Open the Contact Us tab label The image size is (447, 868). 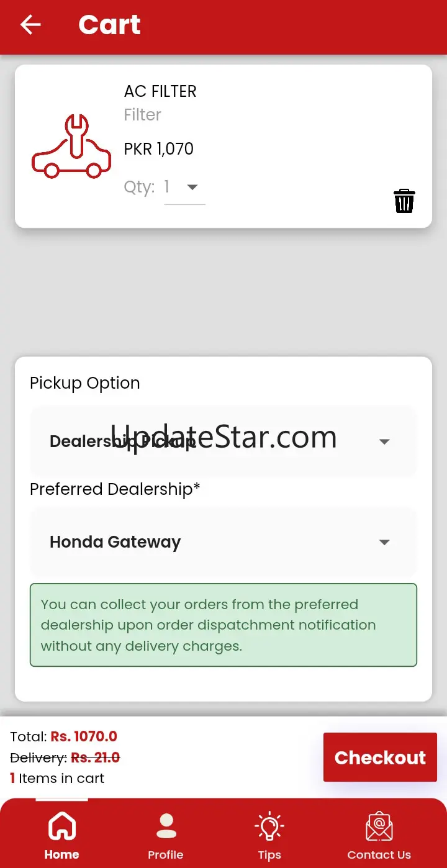coord(379,855)
